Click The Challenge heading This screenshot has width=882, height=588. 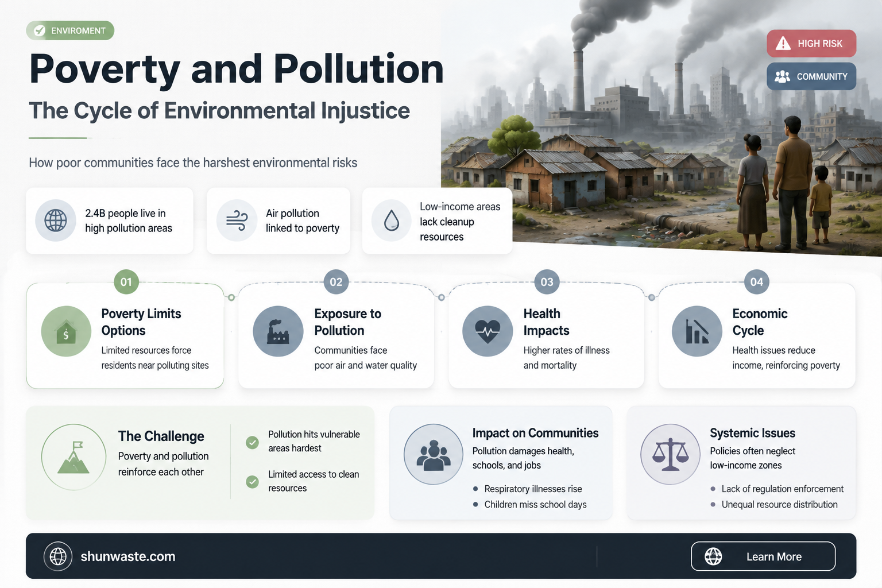click(x=161, y=436)
